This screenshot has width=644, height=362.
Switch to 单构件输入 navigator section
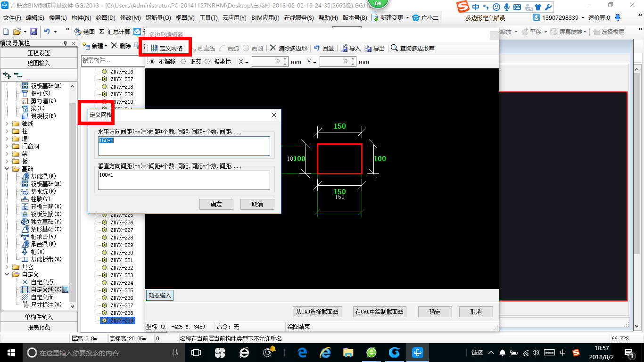coord(39,317)
